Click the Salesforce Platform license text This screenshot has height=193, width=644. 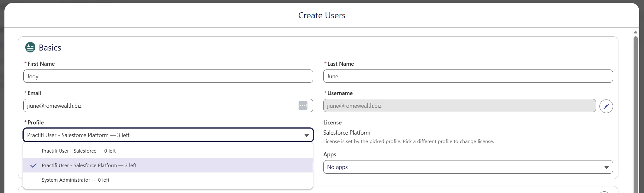tap(347, 133)
